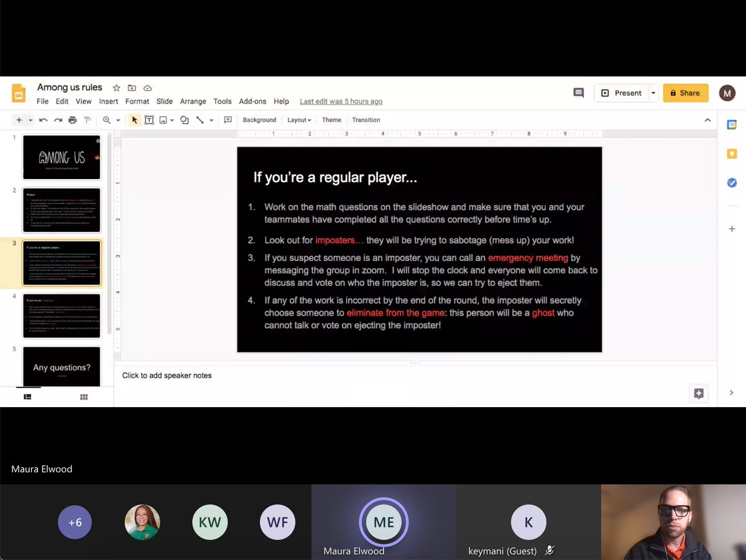
Task: Select the text box tool
Action: 149,120
